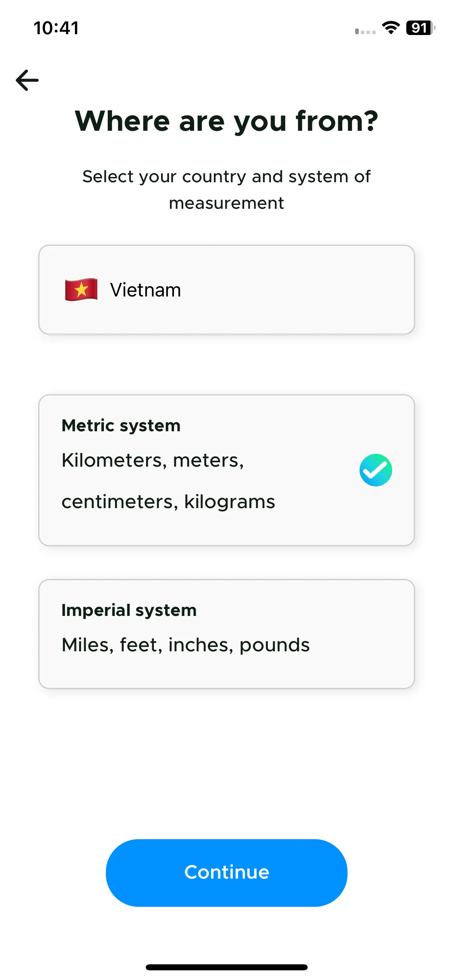453x980 pixels.
Task: Select the Metric system card
Action: 227,470
